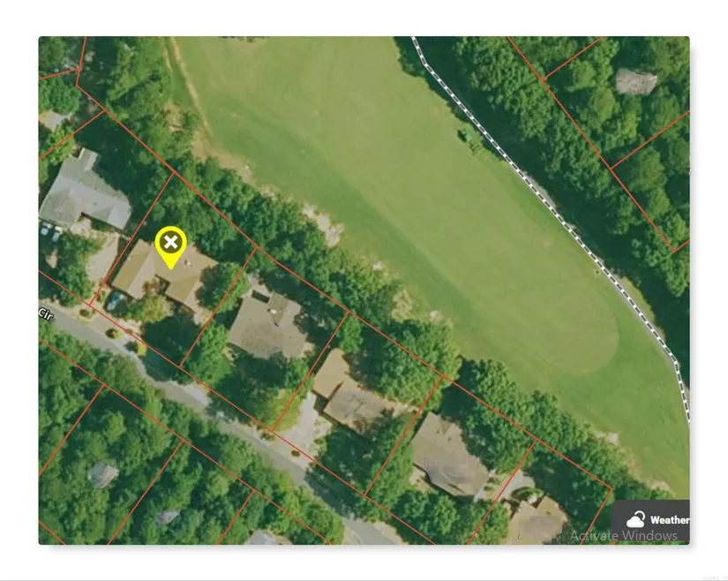Screen dimensions: 728x581
Task: Click the house in the parcel right of the pin
Action: coord(268,325)
